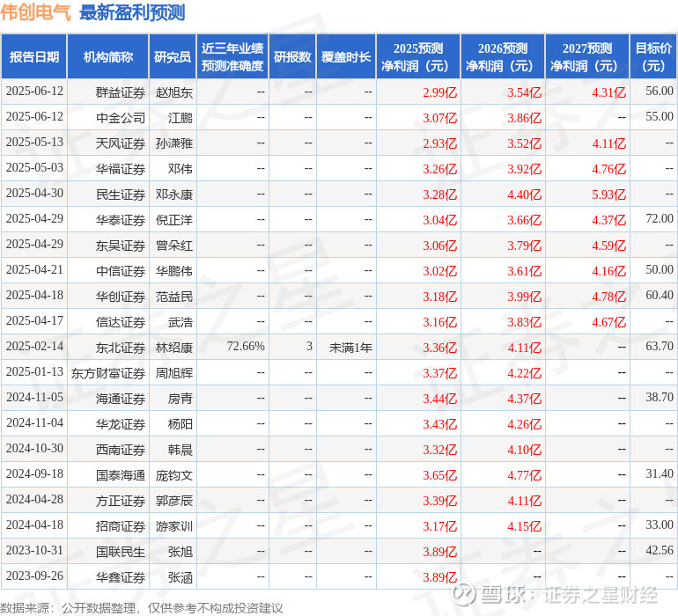The width and height of the screenshot is (678, 616).
Task: Click the 最新盈利预测 heading
Action: [x=132, y=12]
